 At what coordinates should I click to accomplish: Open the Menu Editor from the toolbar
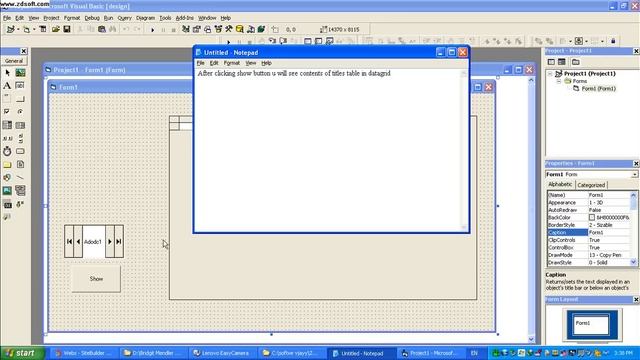tap(43, 29)
